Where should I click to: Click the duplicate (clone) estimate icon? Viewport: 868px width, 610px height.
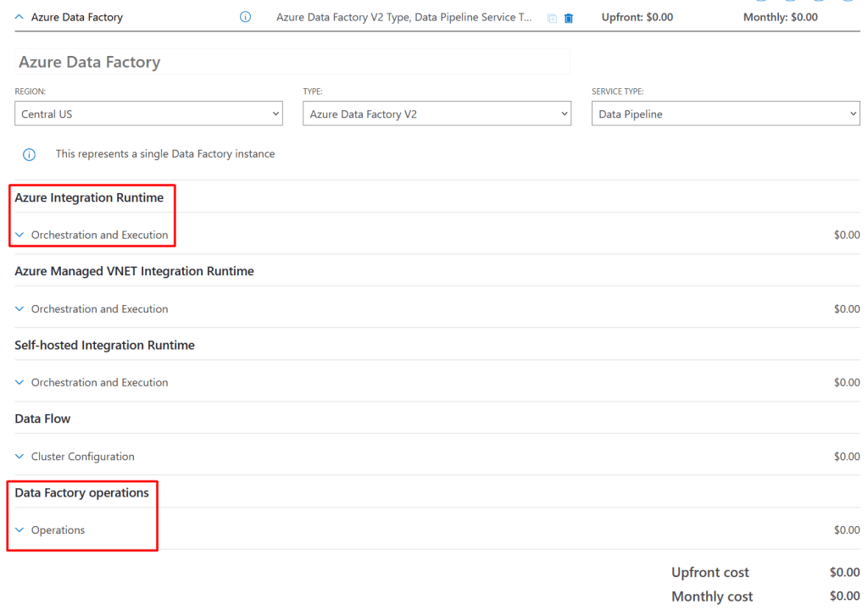pos(552,18)
